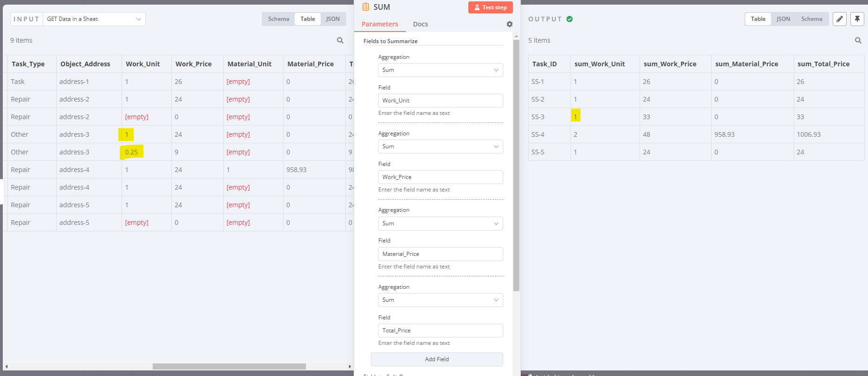868x376 pixels.
Task: Click the edit output pencil icon
Action: 840,19
